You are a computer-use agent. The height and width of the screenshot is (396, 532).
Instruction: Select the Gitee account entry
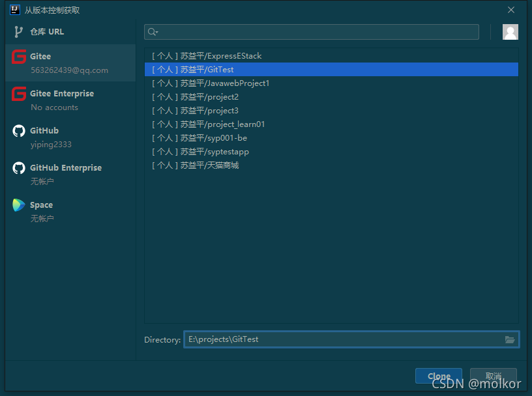(x=70, y=63)
